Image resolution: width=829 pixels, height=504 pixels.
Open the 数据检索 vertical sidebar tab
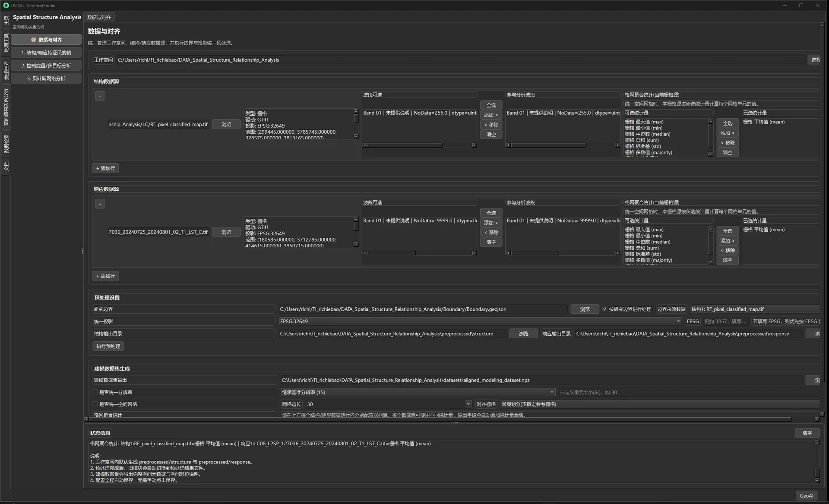coord(6,144)
